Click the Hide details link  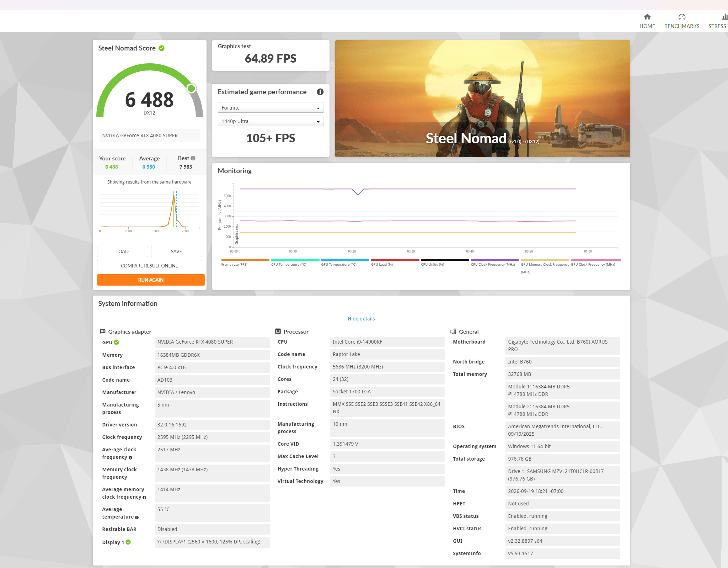click(361, 319)
